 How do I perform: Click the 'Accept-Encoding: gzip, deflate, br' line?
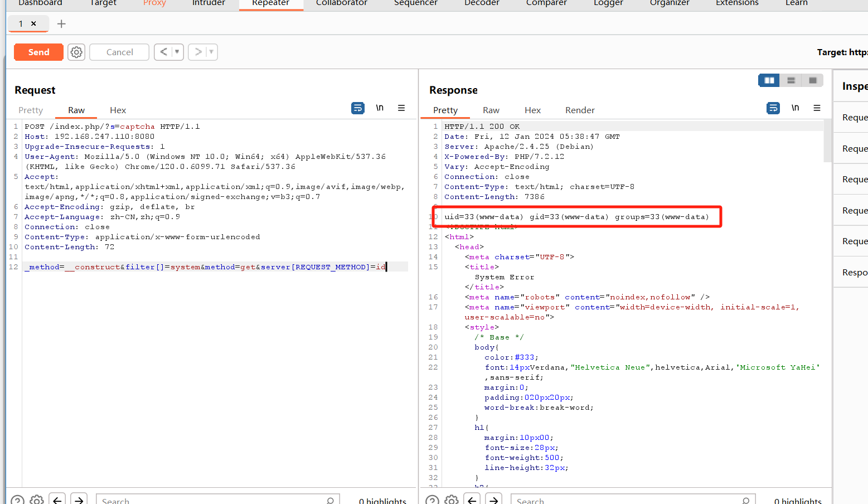click(x=110, y=207)
